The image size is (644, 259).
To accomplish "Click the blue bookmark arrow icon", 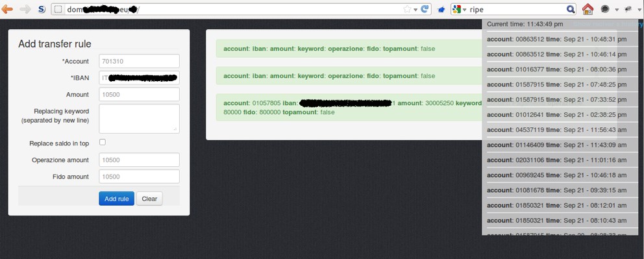I will pyautogui.click(x=441, y=10).
